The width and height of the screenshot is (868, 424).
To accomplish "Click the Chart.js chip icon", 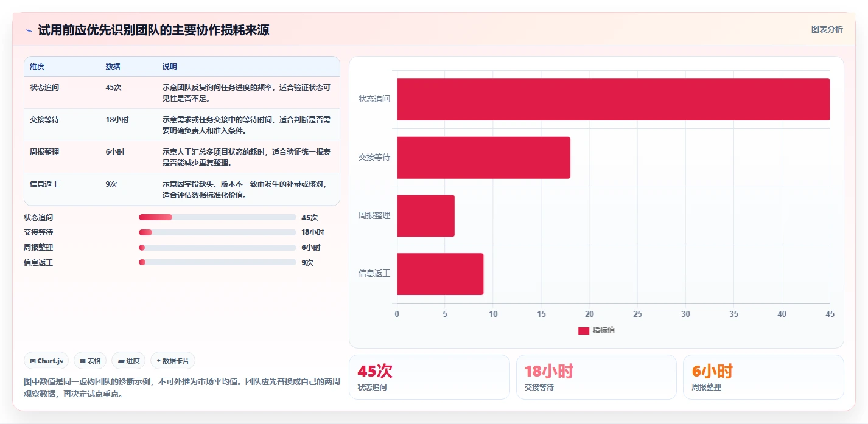I will pyautogui.click(x=32, y=361).
